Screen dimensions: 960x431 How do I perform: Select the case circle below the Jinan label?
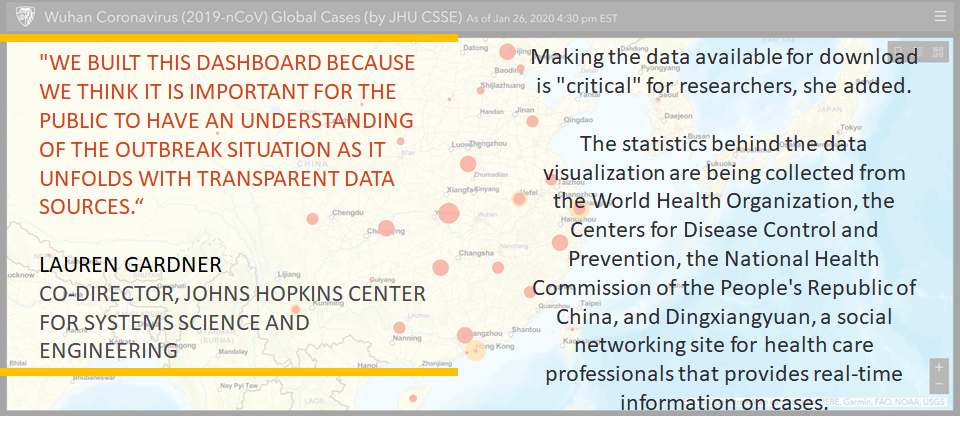tap(532, 121)
